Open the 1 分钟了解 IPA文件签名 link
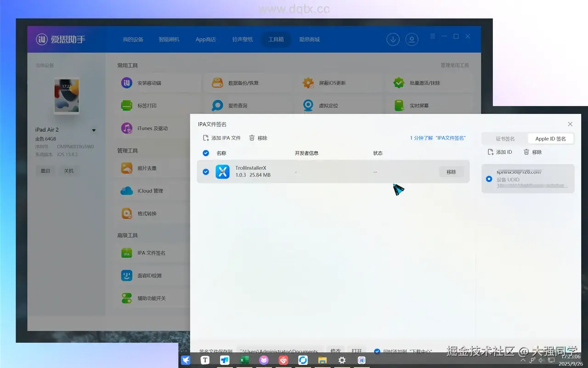Viewport: 588px width, 368px height. pos(438,138)
